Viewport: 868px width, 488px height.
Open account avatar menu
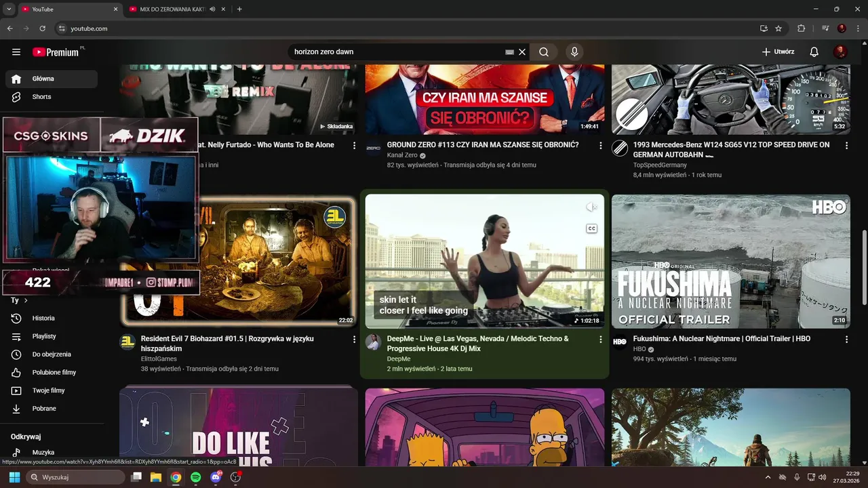[x=841, y=52]
